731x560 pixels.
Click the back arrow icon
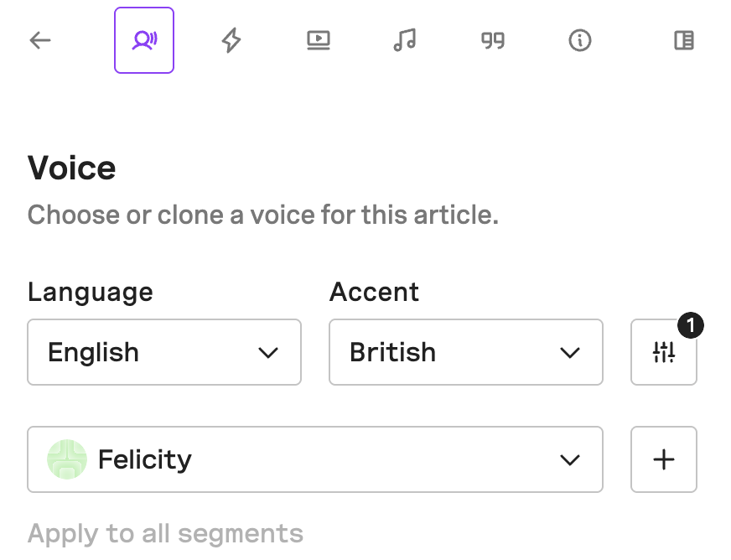click(39, 39)
